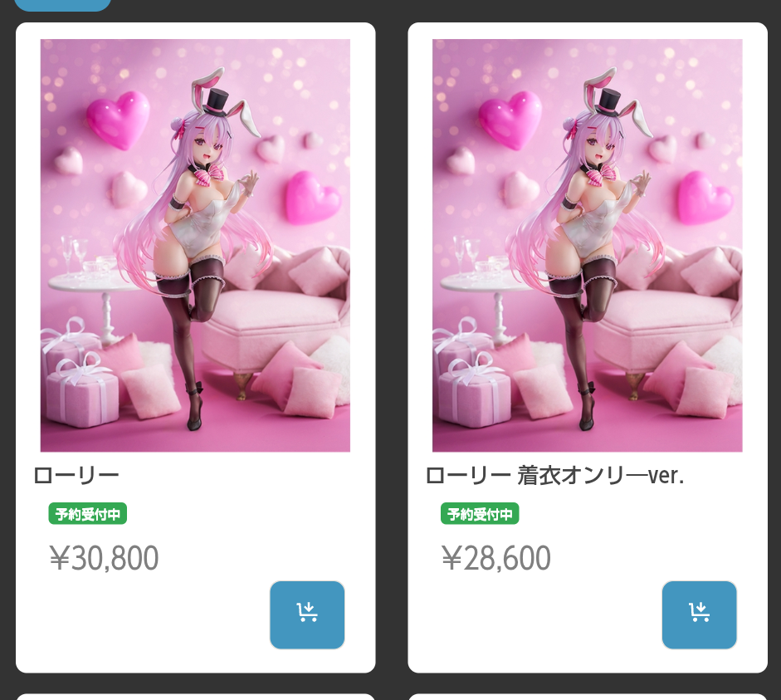Select the ¥28,600 price text
This screenshot has height=700, width=781.
point(496,558)
